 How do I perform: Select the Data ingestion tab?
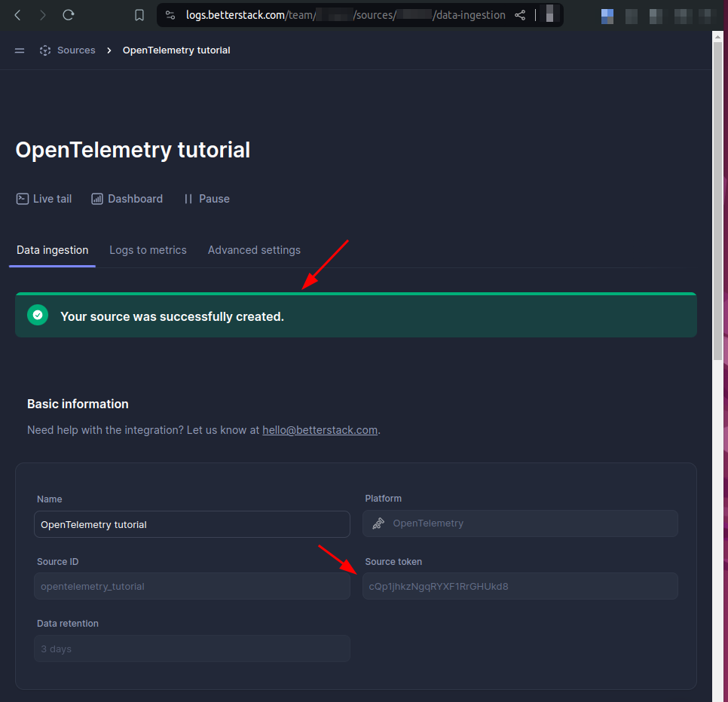click(53, 250)
